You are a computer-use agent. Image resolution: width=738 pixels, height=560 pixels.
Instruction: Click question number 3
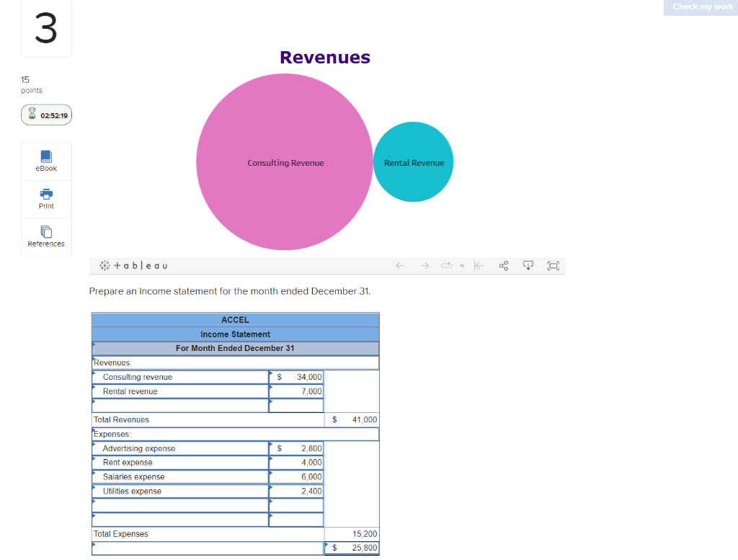coord(46,29)
